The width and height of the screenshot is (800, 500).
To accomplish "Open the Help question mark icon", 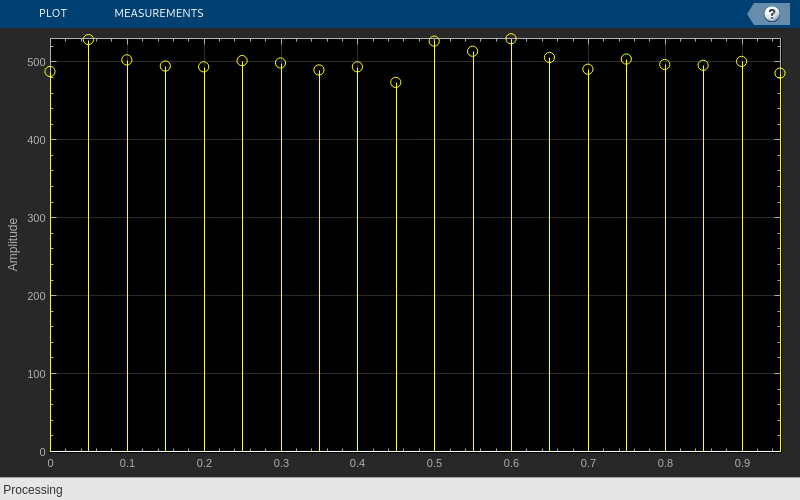I will 771,14.
